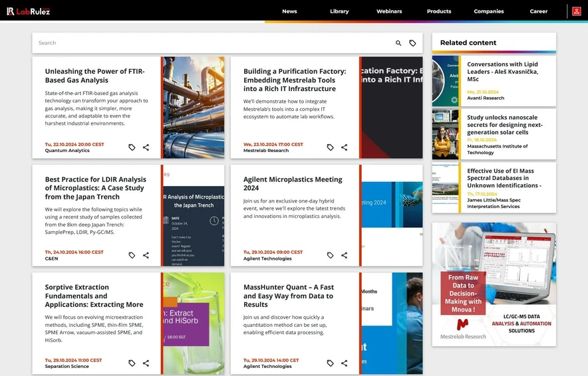Open tag filter icon in search bar
588x376 pixels.
coord(412,43)
